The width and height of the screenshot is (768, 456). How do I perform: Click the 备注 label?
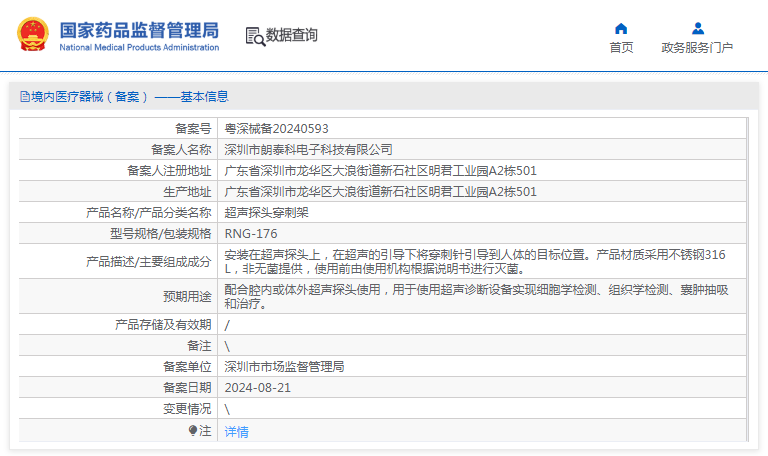click(x=199, y=346)
